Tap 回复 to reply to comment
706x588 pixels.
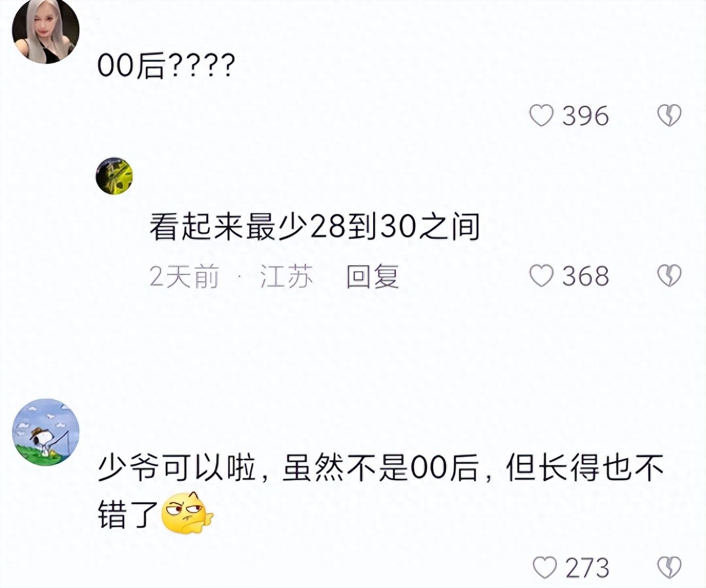pyautogui.click(x=372, y=276)
